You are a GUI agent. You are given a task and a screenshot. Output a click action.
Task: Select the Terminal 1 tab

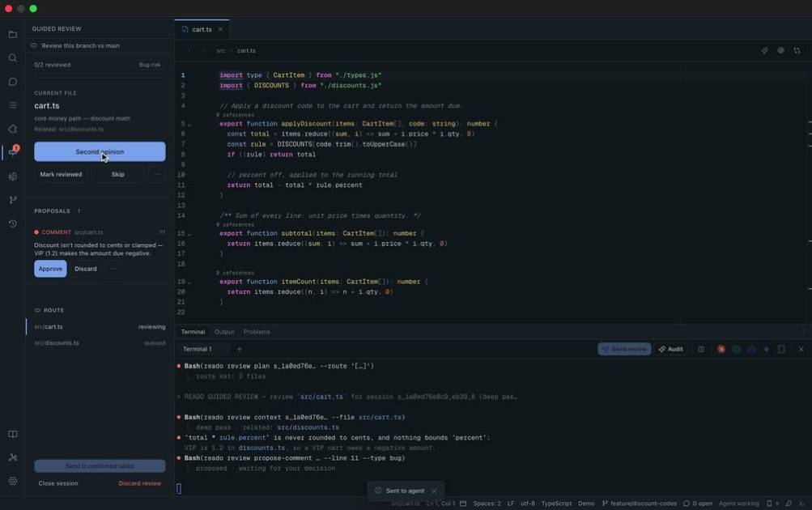click(198, 349)
